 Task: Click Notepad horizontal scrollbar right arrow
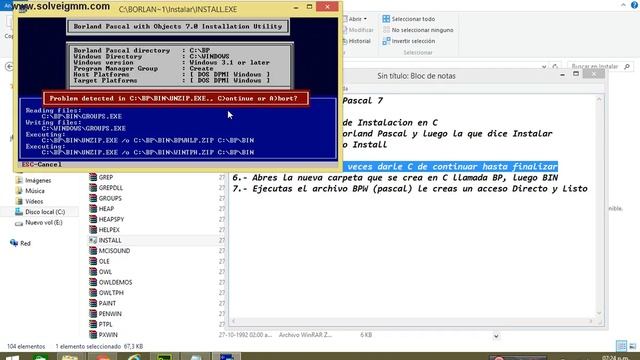point(591,321)
